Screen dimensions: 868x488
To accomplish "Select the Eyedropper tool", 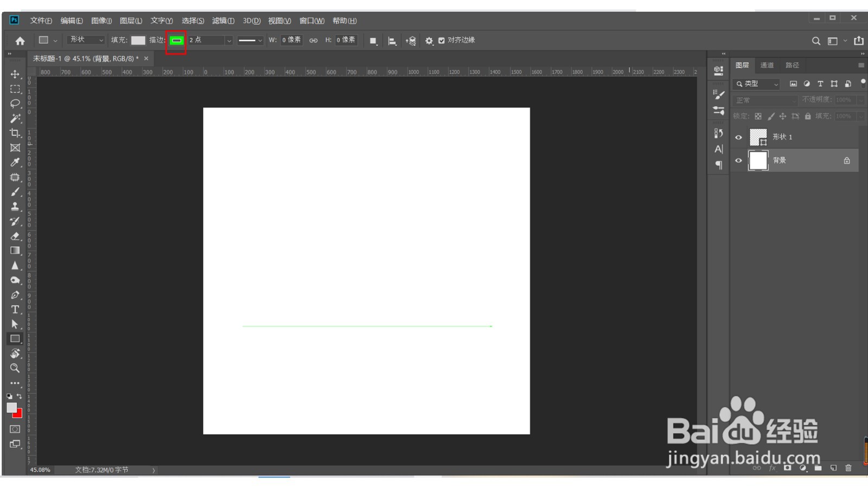I will (15, 162).
